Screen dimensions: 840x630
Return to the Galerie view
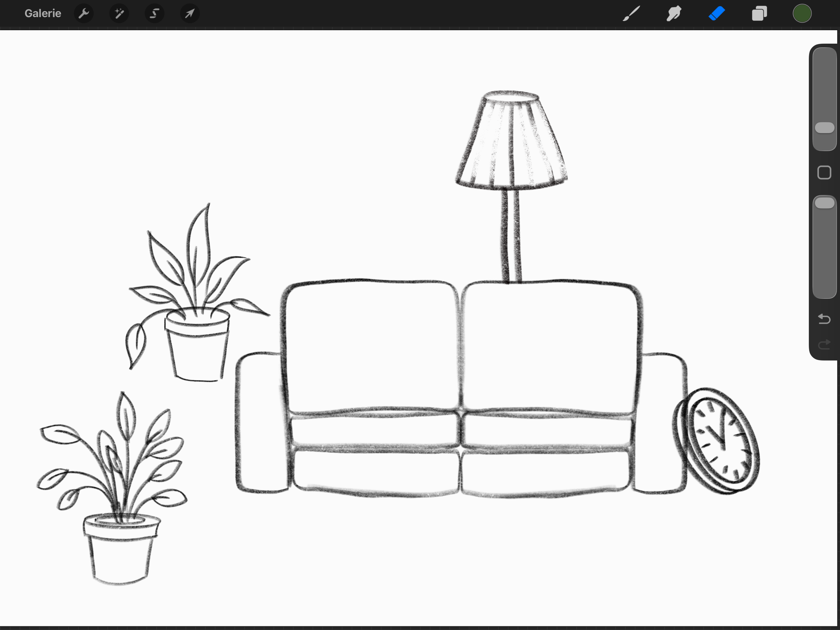click(43, 13)
